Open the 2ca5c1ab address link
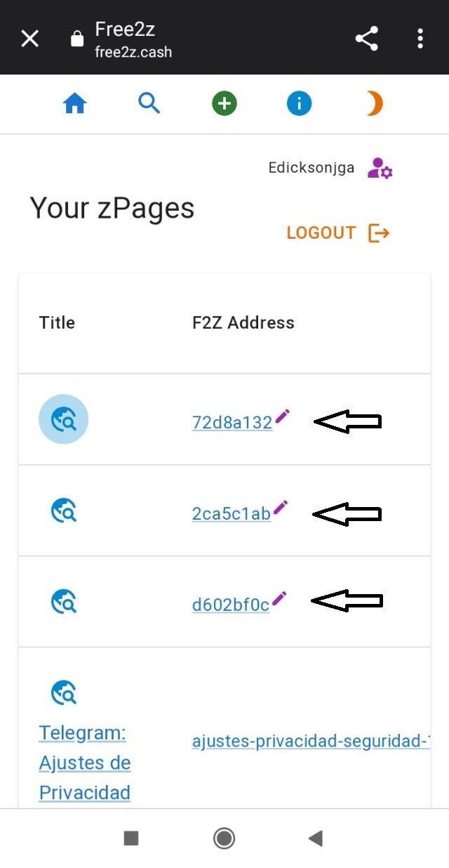449x868 pixels. point(230,513)
